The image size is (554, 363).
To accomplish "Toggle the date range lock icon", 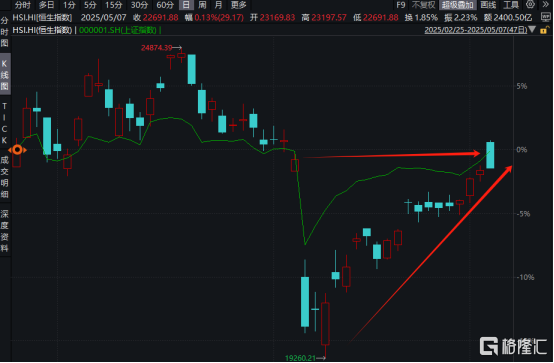I will [x=544, y=30].
